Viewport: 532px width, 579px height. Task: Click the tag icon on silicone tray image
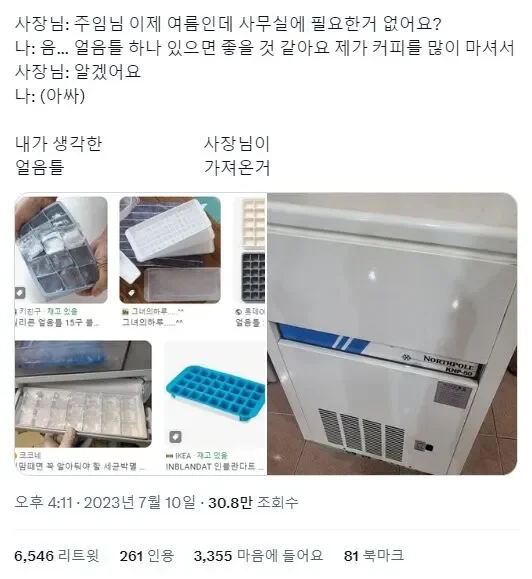(x=20, y=293)
